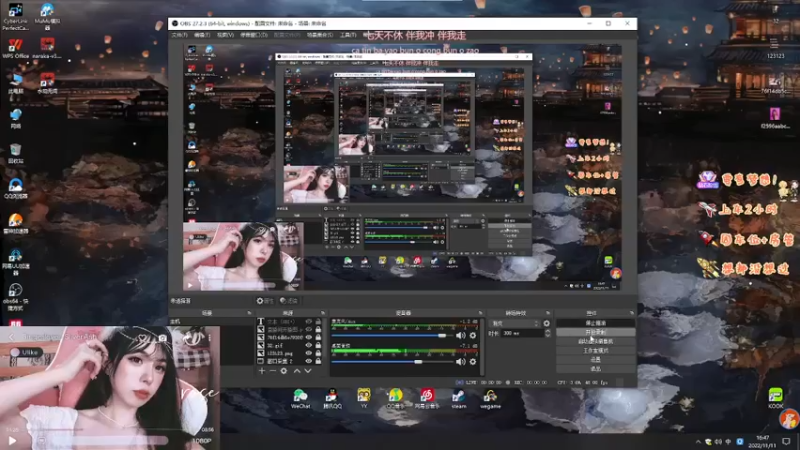Screen dimensions: 800x450
Task: Launch Steam desktop icon
Action: 459,398
